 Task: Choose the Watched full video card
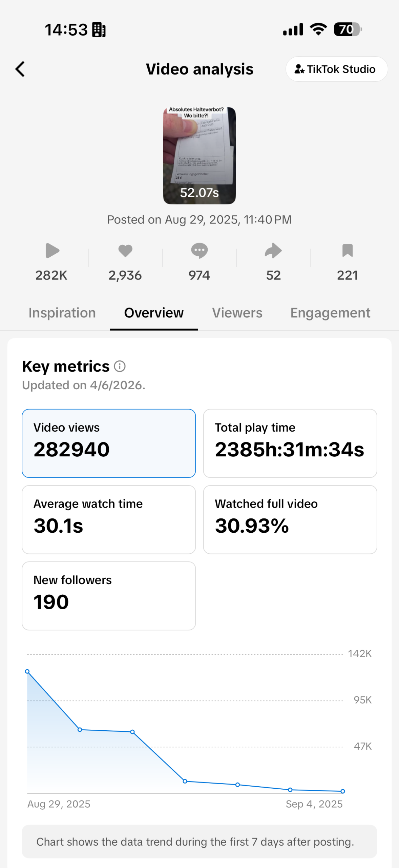[x=290, y=519]
